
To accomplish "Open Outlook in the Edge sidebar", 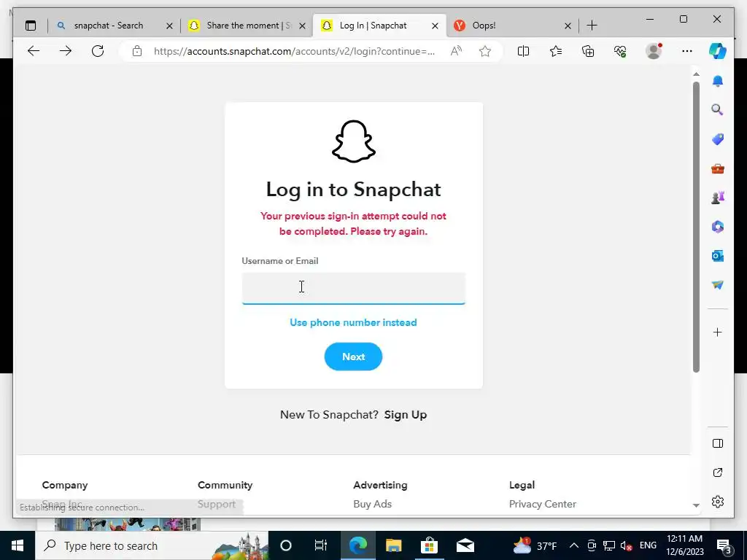I will [718, 256].
